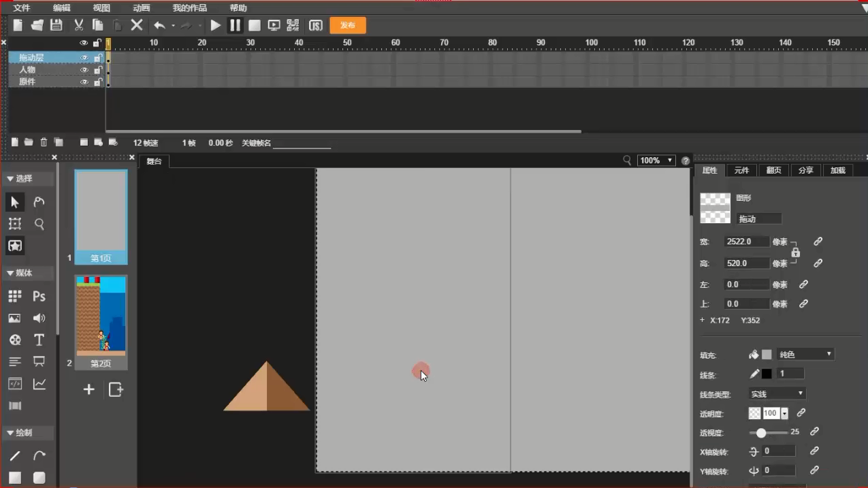
Task: Click the Open folder icon in toolbar
Action: click(x=37, y=25)
